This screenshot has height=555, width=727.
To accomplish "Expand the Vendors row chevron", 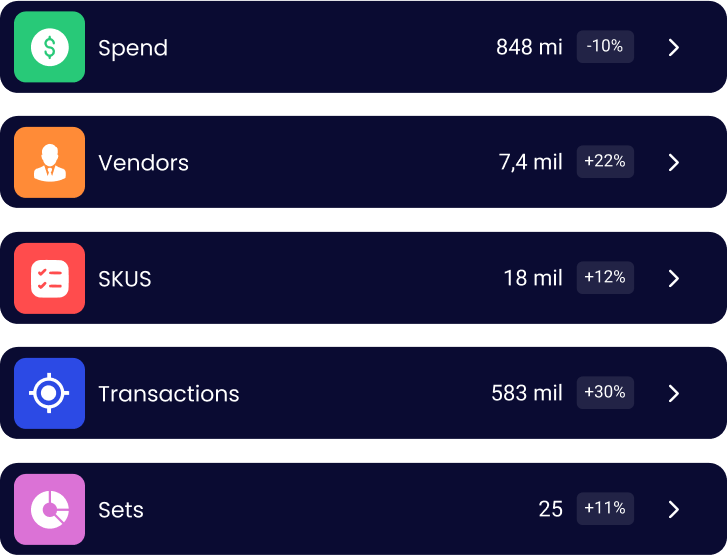I will click(674, 162).
